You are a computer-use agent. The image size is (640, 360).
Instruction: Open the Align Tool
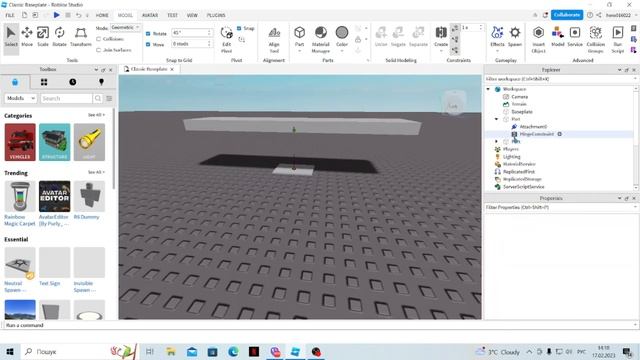coord(274,39)
